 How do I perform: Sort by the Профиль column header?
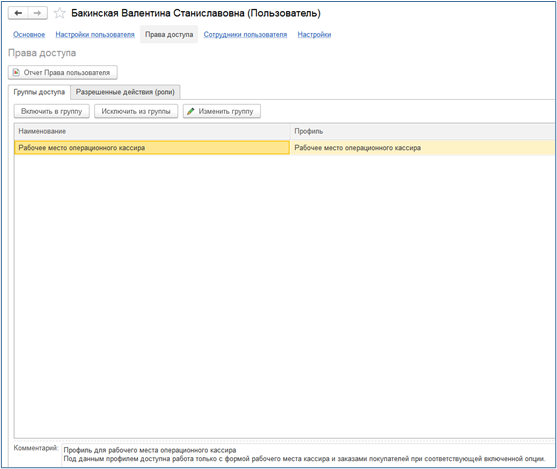422,131
